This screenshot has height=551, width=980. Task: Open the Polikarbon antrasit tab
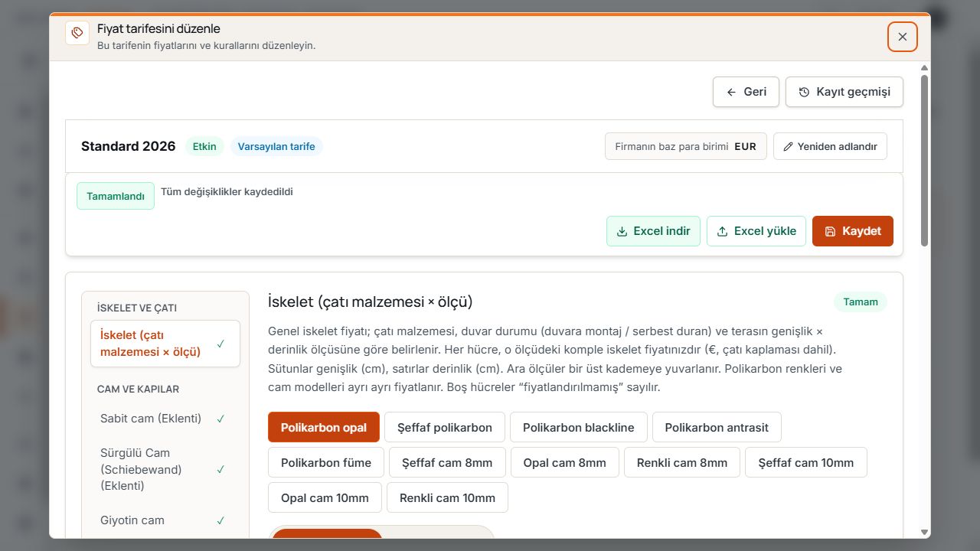pos(717,427)
